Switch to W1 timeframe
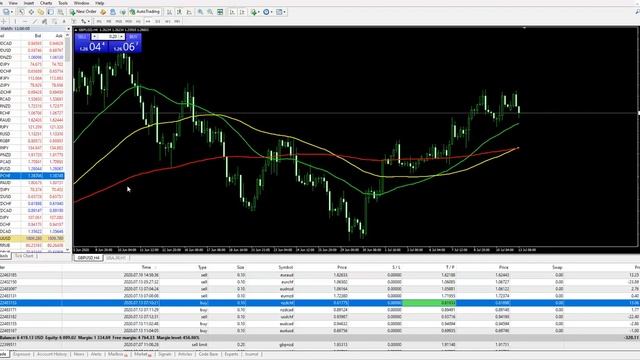The image size is (640, 360). click(x=167, y=21)
